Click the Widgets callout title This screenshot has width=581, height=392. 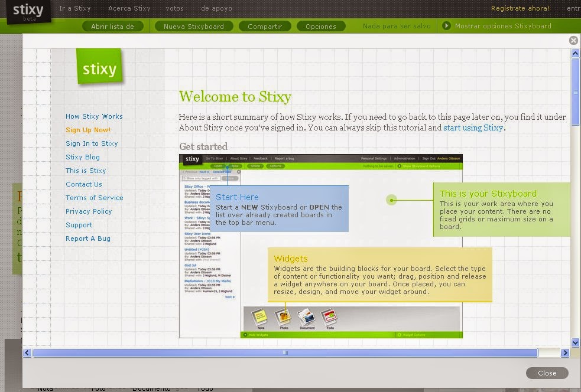pos(291,259)
